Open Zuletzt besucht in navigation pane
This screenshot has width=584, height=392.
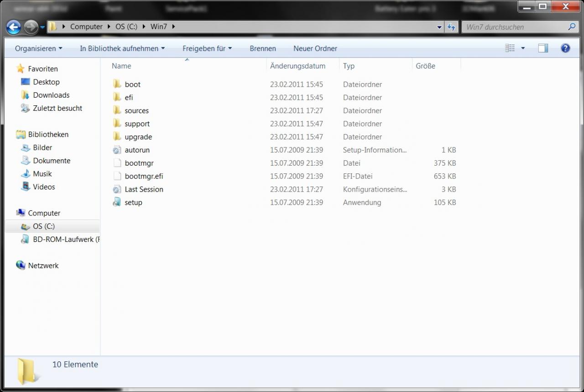57,108
